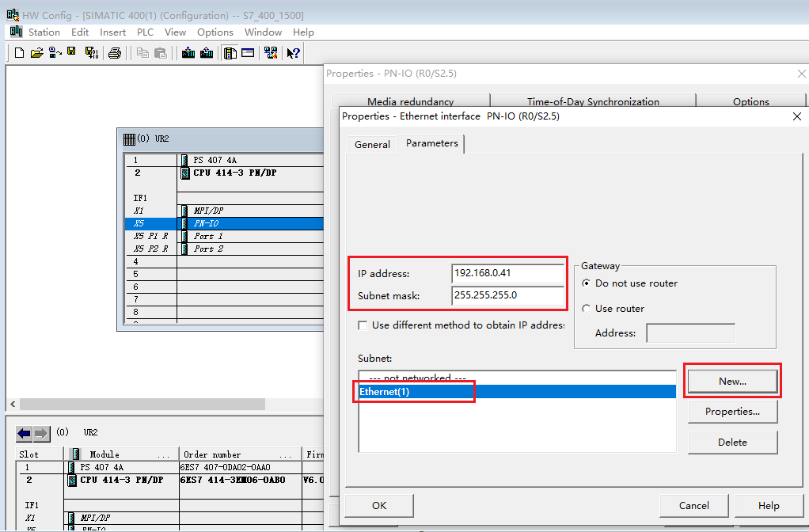This screenshot has width=809, height=532.
Task: Click the Paste toolbar icon
Action: point(161,52)
